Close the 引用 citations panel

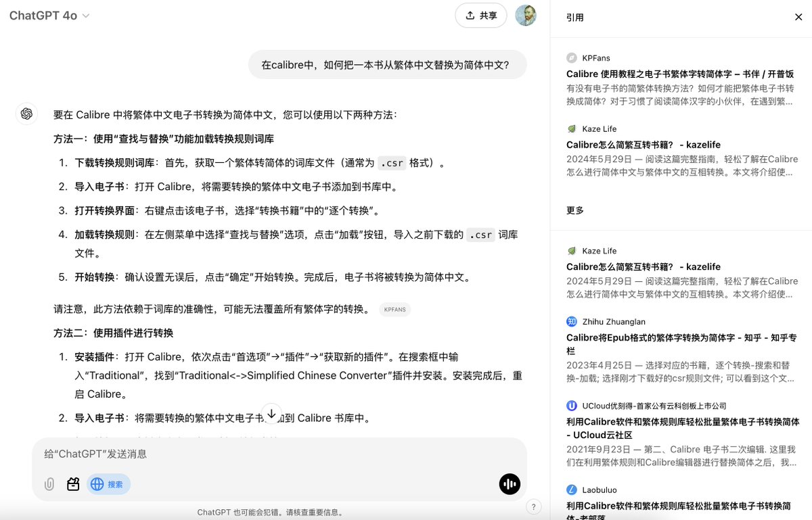798,17
